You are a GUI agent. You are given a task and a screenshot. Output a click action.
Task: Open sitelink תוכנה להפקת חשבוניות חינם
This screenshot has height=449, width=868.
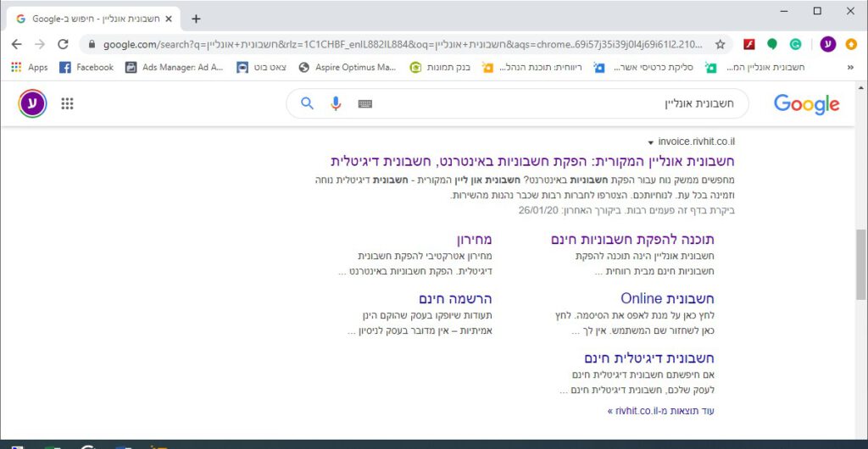coord(632,240)
